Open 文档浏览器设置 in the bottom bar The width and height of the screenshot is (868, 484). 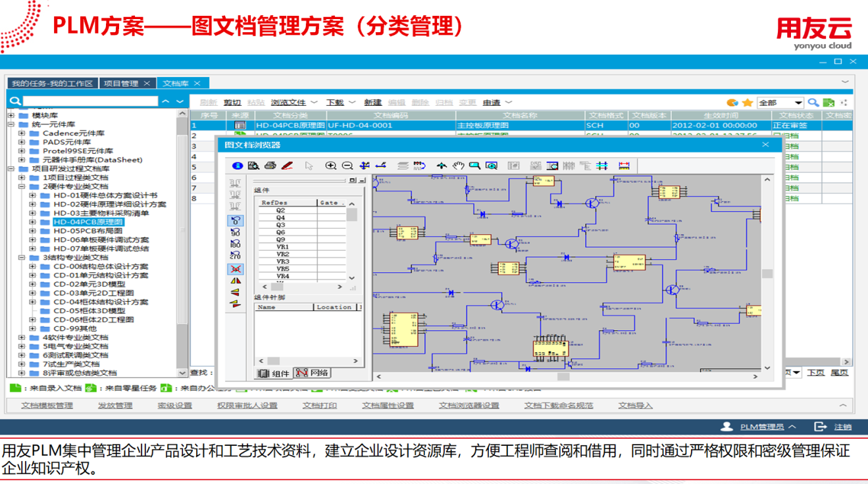point(469,406)
